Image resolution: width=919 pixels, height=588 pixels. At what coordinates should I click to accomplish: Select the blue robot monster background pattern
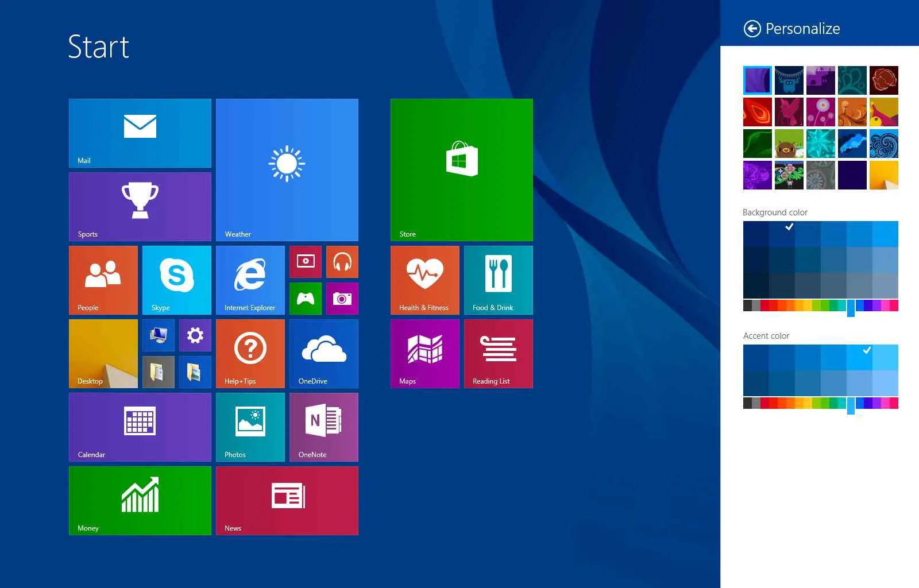(789, 80)
